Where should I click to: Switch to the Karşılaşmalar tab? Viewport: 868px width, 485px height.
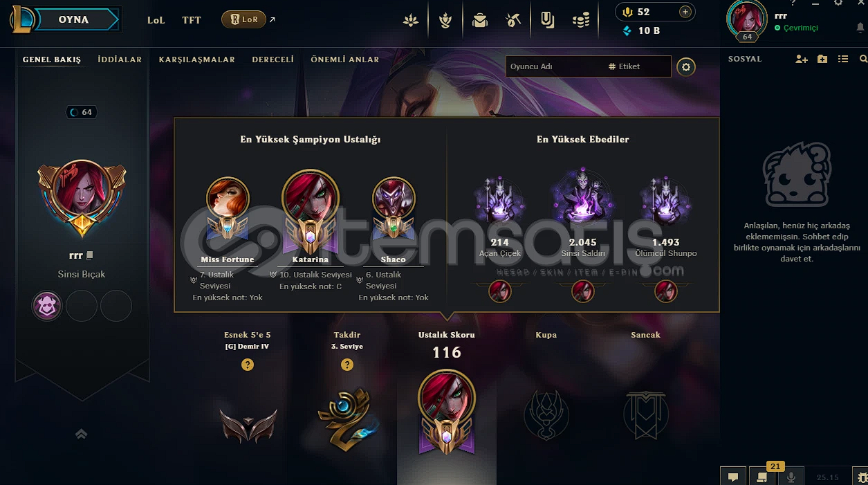pos(197,60)
